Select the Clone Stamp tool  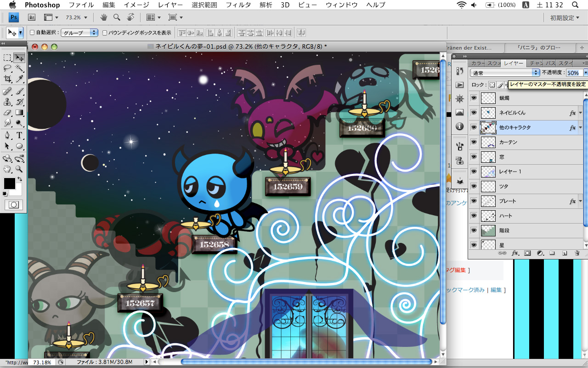click(x=7, y=102)
